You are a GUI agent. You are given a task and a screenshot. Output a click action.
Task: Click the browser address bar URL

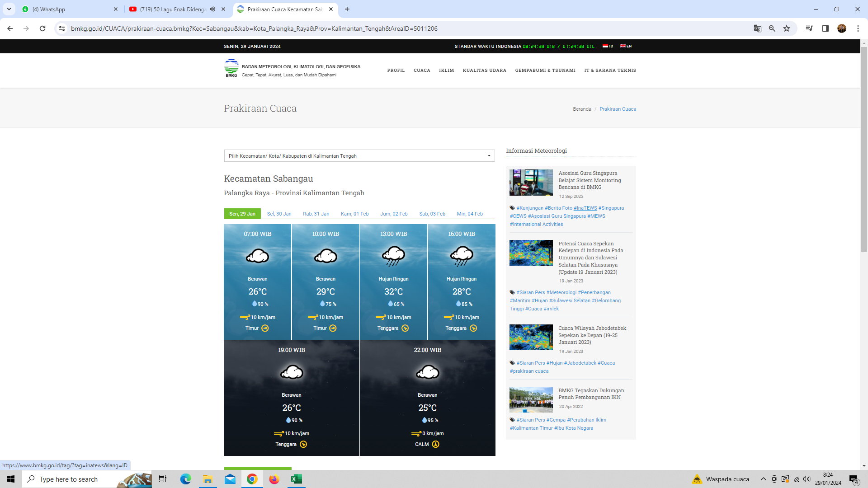tap(254, 28)
